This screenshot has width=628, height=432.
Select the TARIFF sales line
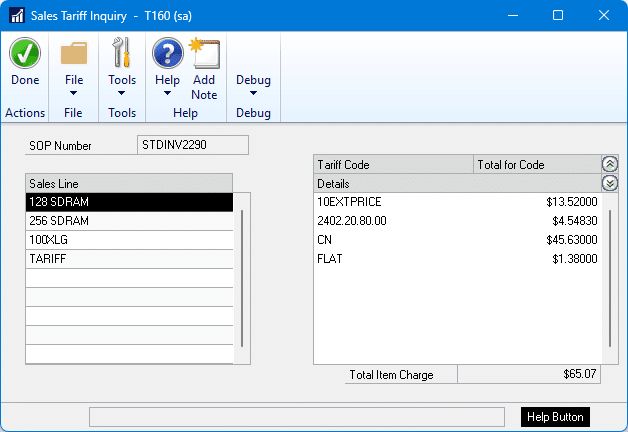tap(129, 259)
